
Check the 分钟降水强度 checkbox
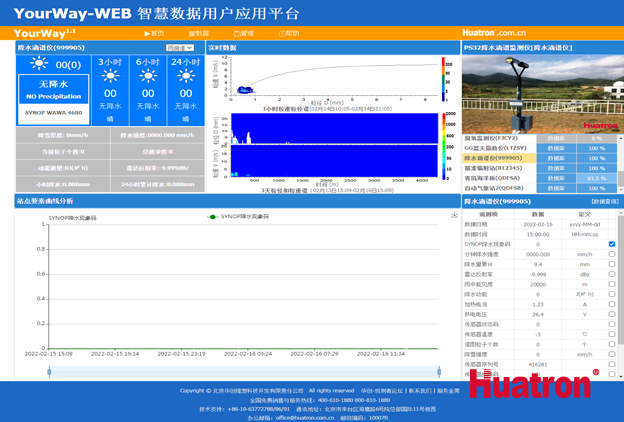pyautogui.click(x=612, y=254)
